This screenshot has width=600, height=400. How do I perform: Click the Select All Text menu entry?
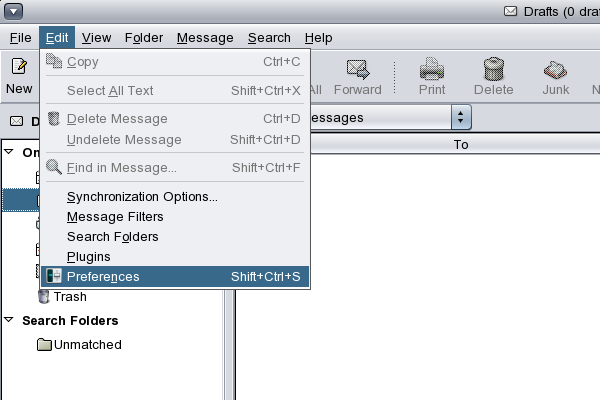click(175, 90)
